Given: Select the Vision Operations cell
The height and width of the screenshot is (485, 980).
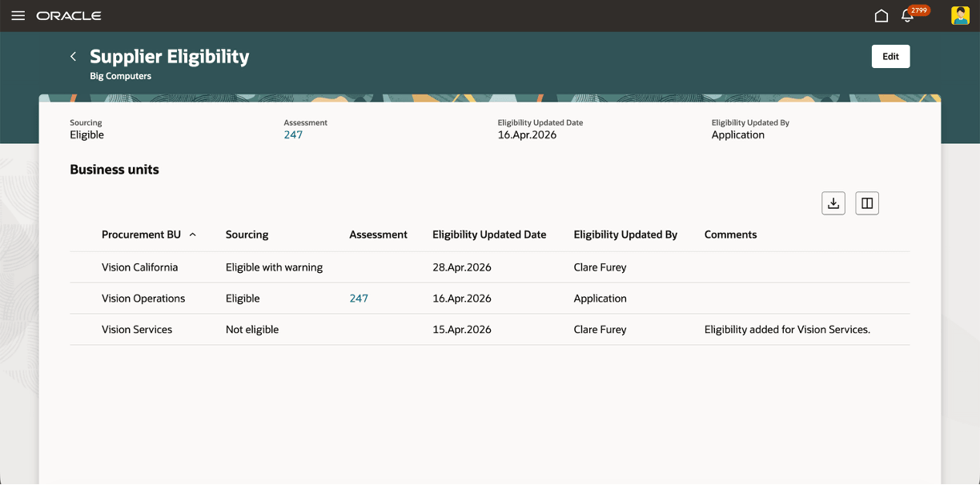Looking at the screenshot, I should tap(143, 299).
